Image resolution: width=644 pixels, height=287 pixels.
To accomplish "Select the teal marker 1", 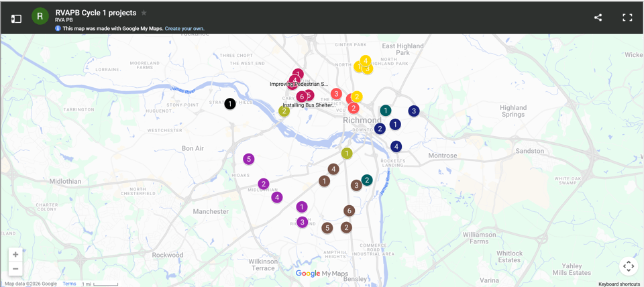I will point(385,111).
